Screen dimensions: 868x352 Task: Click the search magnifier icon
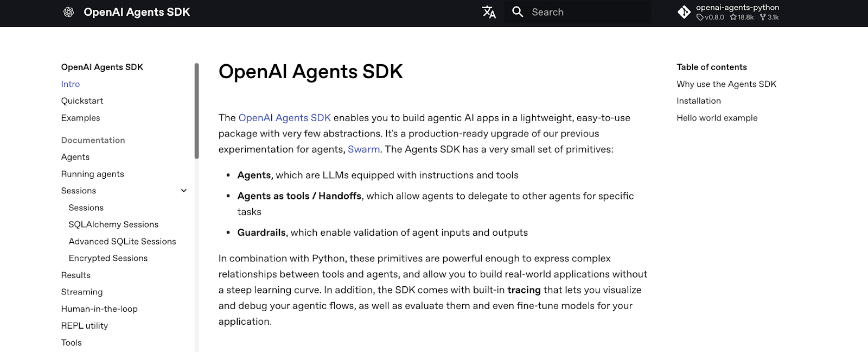pos(518,12)
